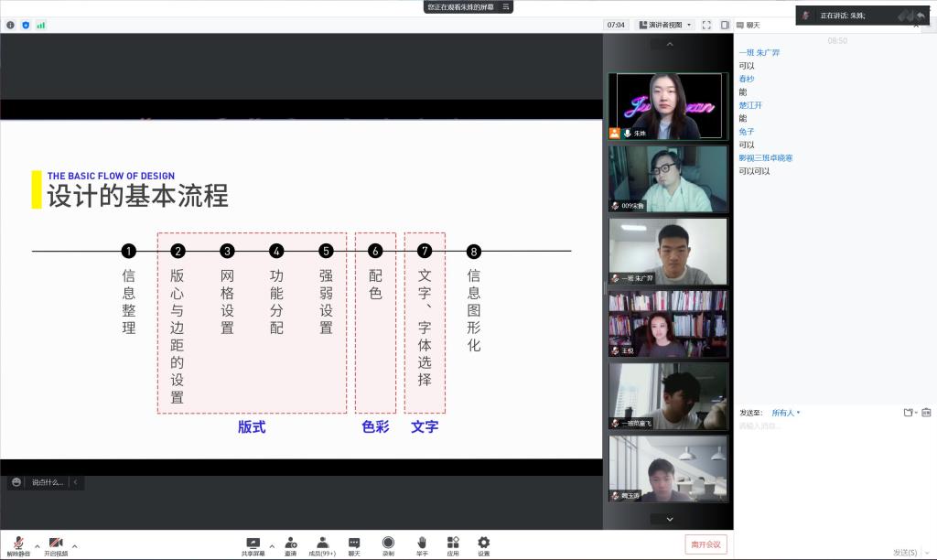The height and width of the screenshot is (560, 937).
Task: Click the red 离开会议 button
Action: coord(705,544)
